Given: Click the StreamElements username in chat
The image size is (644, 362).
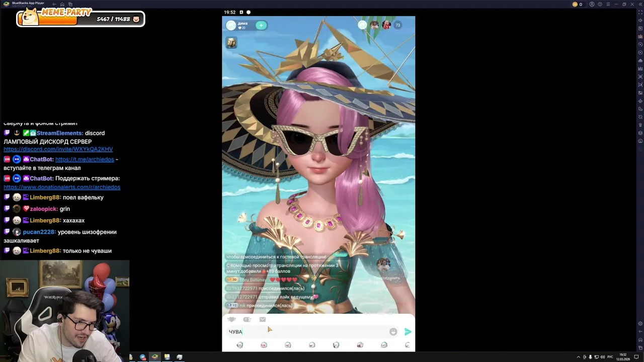Looking at the screenshot, I should pyautogui.click(x=60, y=133).
